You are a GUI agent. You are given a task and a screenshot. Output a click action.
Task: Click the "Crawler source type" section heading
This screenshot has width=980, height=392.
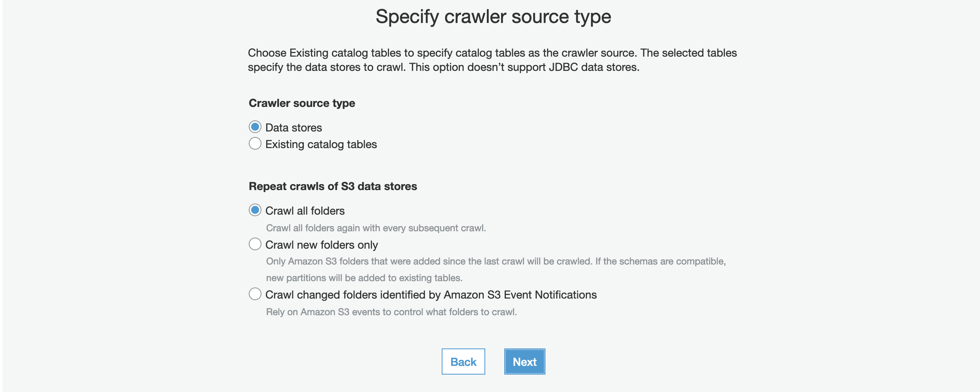[302, 103]
